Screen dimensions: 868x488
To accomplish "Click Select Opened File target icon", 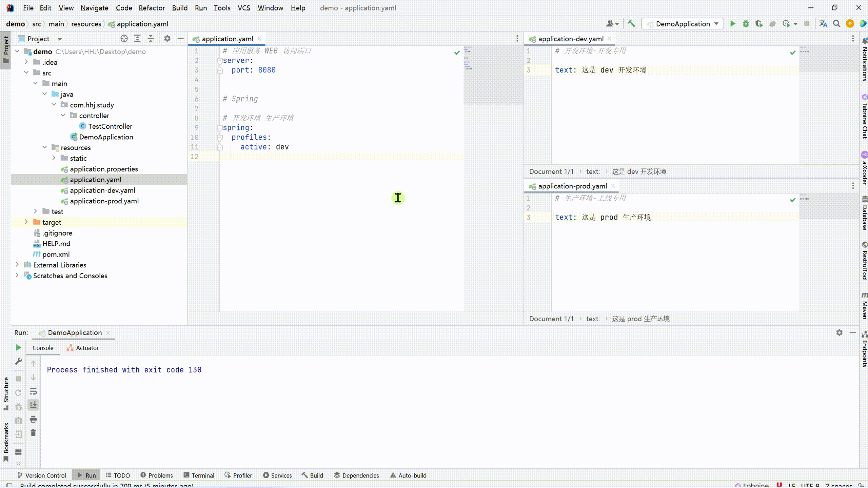I will (124, 39).
